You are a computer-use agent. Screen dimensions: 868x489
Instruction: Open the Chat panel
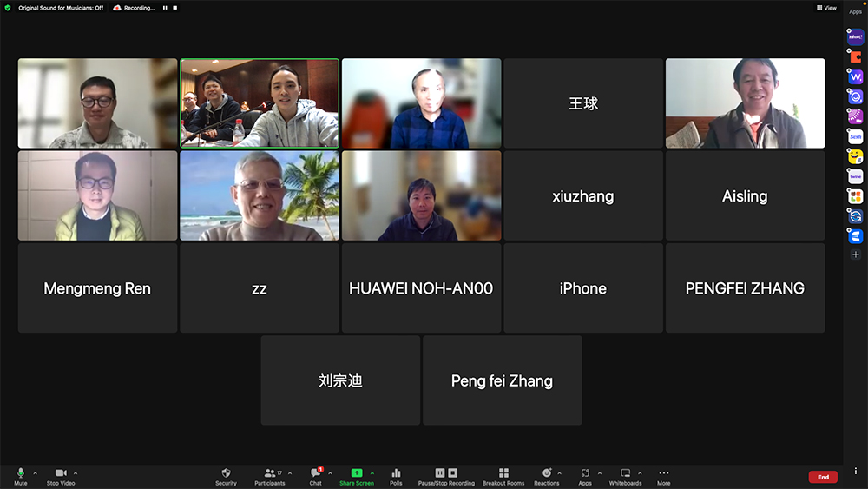click(316, 476)
